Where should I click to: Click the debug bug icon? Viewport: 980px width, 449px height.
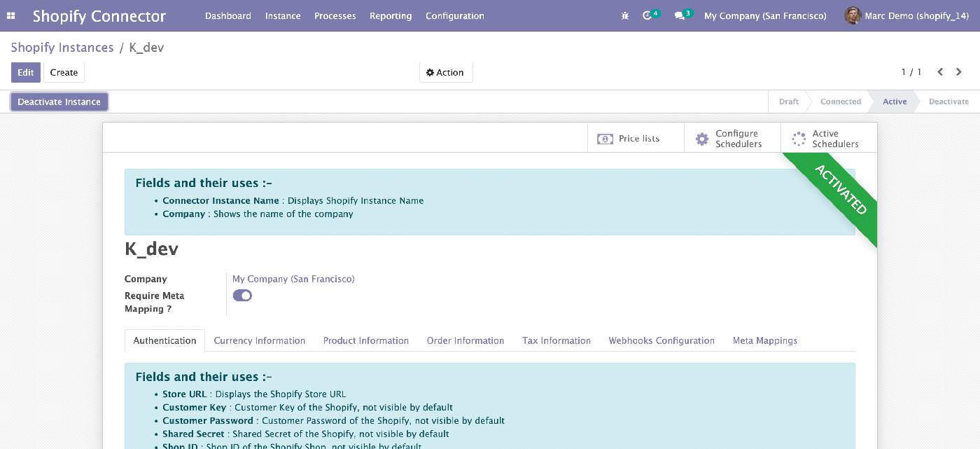coord(625,15)
